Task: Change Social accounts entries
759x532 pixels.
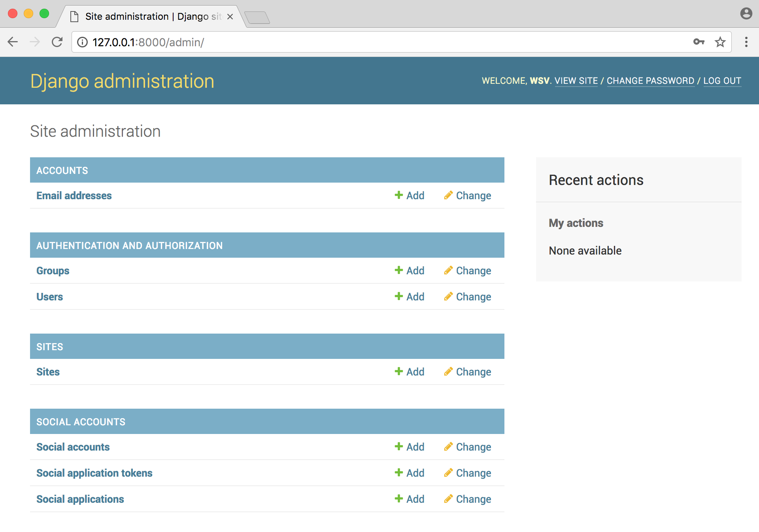Action: pos(467,447)
